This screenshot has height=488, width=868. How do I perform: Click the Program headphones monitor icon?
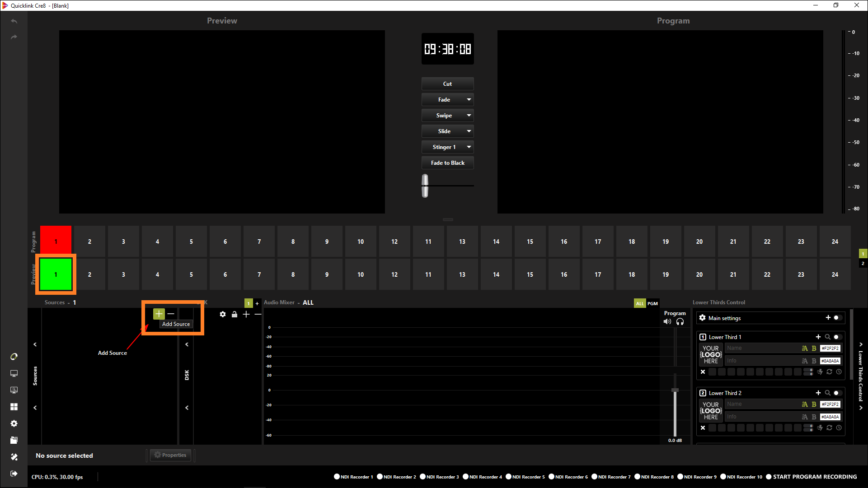tap(680, 322)
